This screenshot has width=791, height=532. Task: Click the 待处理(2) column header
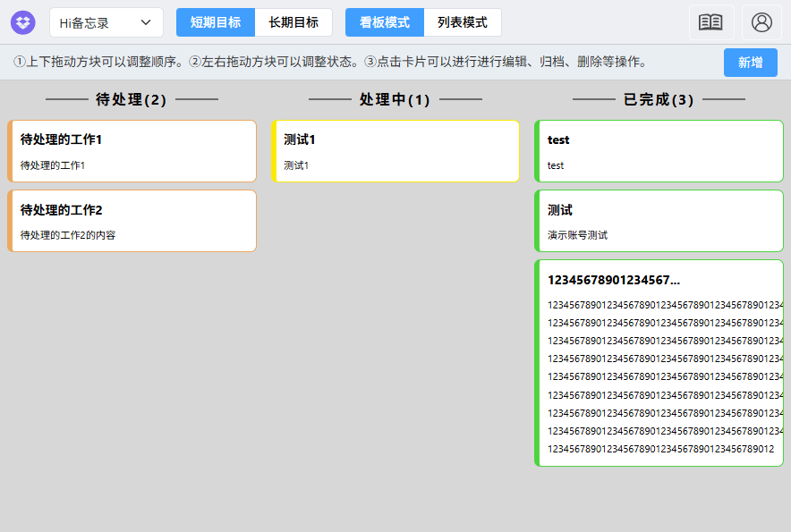click(132, 100)
